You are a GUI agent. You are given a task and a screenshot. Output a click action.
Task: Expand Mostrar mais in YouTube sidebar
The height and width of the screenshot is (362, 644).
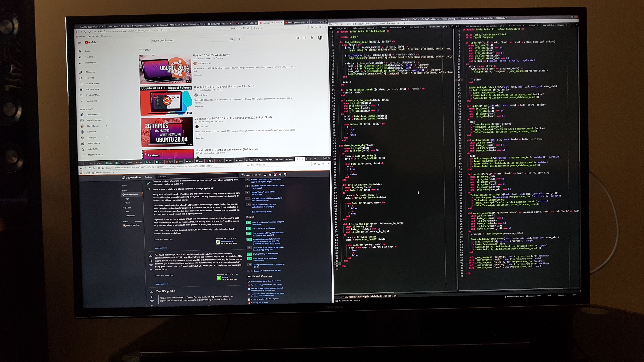pos(92,101)
